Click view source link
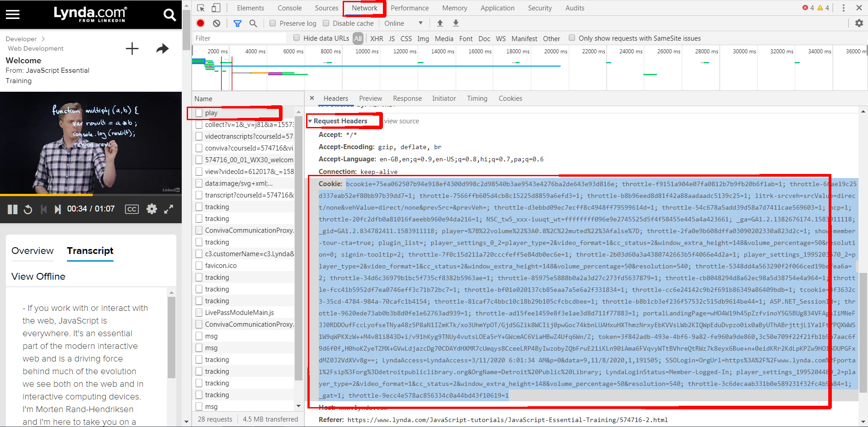The height and width of the screenshot is (427, 868). click(x=401, y=121)
